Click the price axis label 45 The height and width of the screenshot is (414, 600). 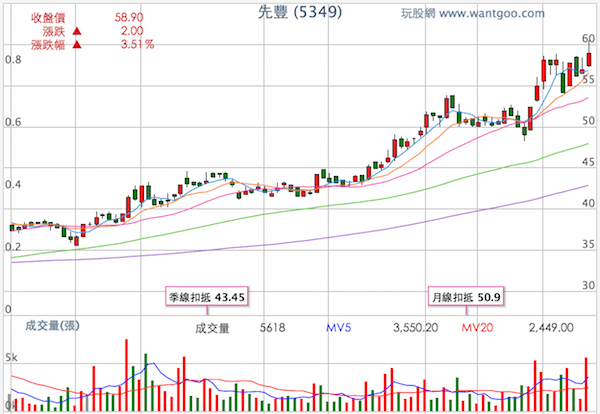[589, 162]
